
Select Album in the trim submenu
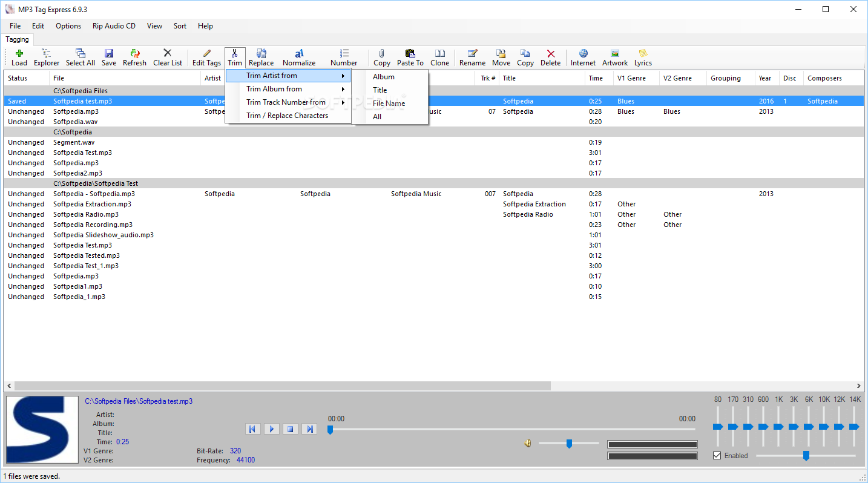point(390,77)
